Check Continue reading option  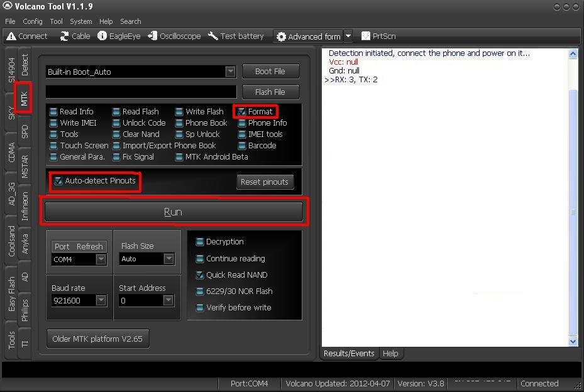point(200,259)
